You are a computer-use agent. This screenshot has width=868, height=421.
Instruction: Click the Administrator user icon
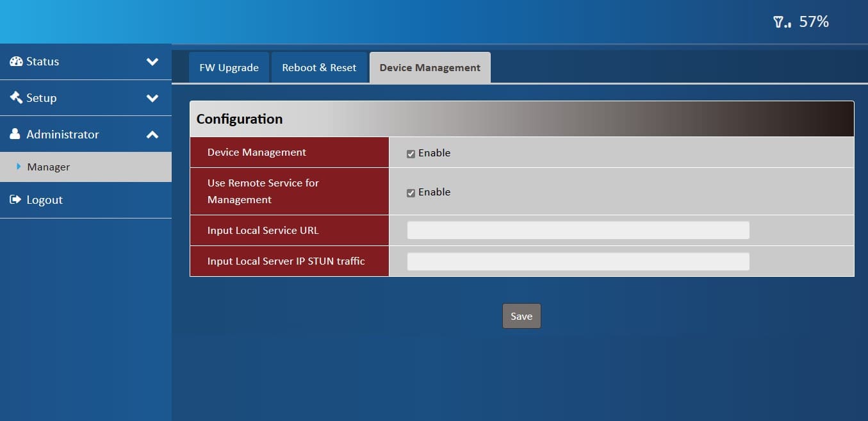[x=15, y=135]
